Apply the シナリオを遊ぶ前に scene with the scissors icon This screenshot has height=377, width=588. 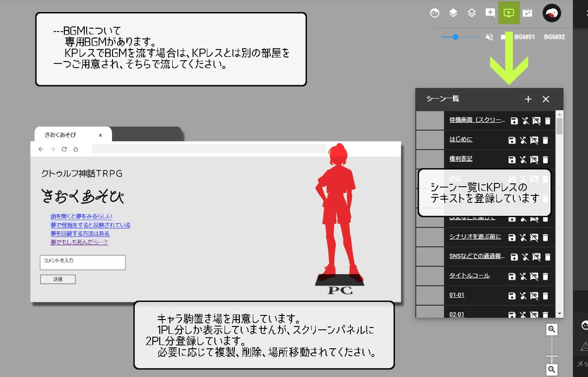coord(524,237)
